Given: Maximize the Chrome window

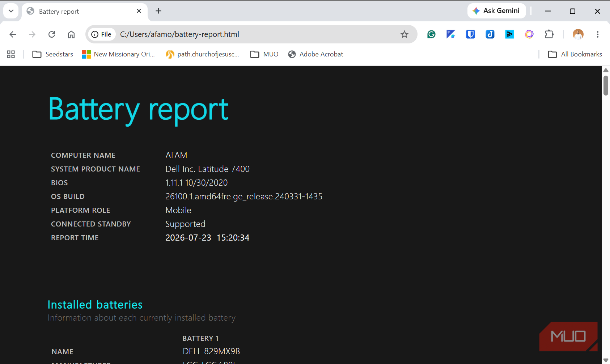Looking at the screenshot, I should point(572,11).
